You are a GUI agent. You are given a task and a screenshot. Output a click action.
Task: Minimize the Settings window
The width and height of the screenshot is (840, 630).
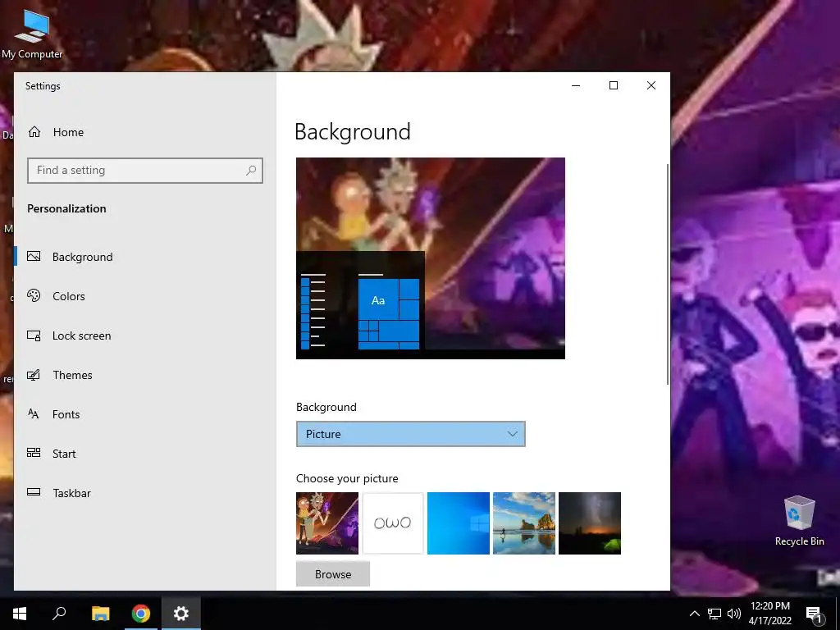576,85
